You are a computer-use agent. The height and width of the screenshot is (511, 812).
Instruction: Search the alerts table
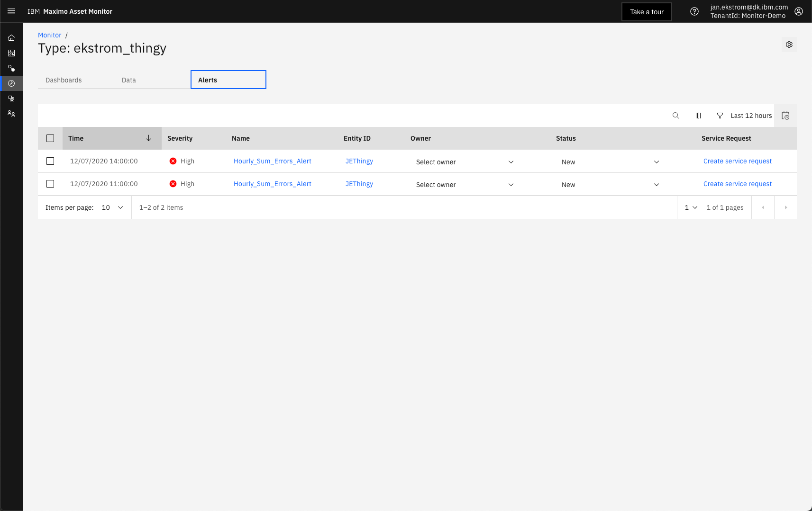tap(676, 116)
